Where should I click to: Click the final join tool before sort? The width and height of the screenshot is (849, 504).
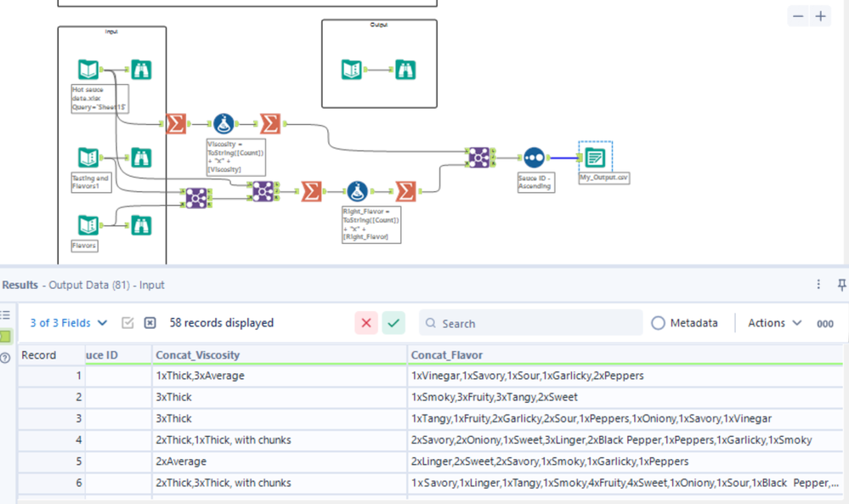479,157
